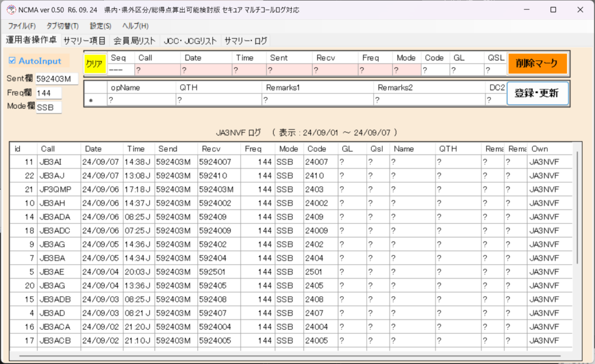This screenshot has width=595, height=364.
Task: Click the orange 削除マーク button
Action: (537, 63)
